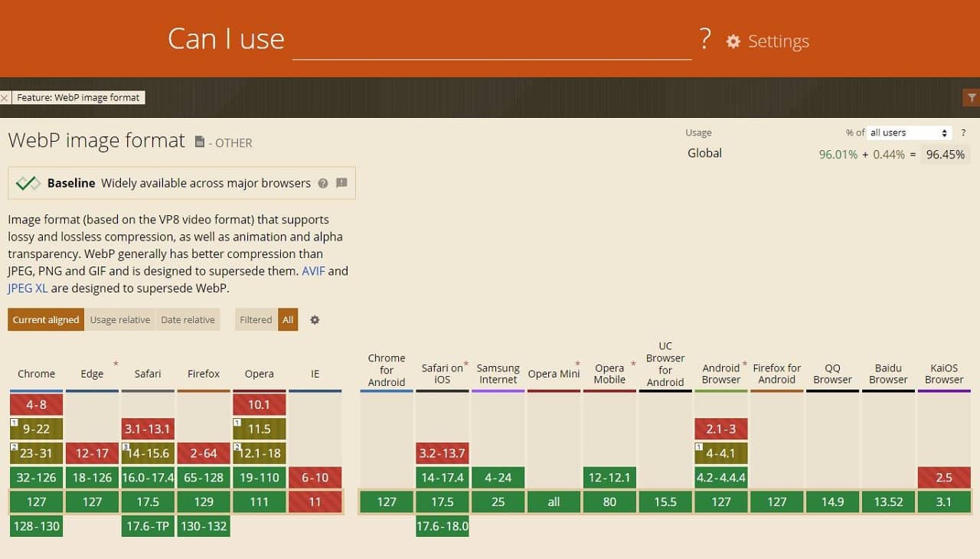Select the Current aligned view

point(46,320)
